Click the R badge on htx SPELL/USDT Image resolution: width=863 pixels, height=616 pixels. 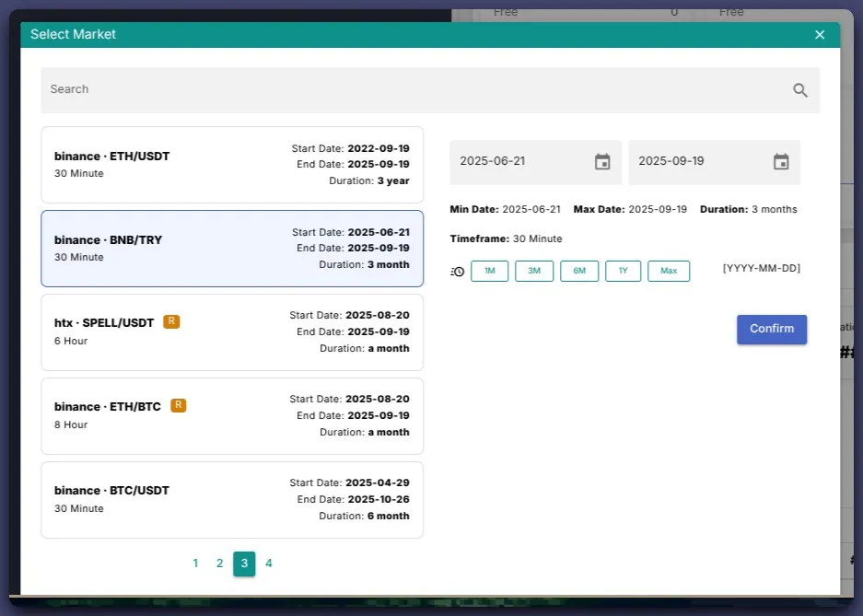click(171, 322)
